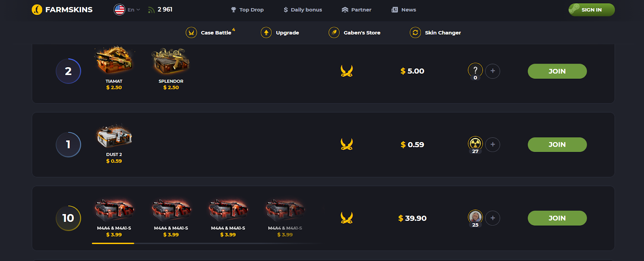This screenshot has width=644, height=261.
Task: Open the News section
Action: 404,10
